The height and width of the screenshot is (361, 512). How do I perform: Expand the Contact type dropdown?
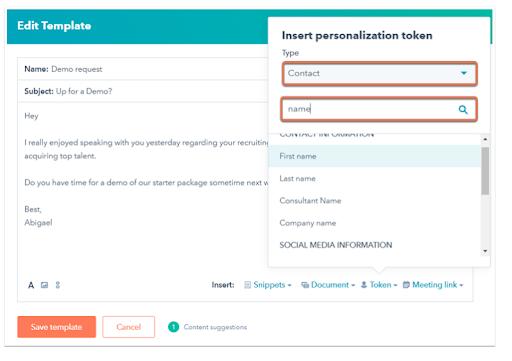pos(380,73)
